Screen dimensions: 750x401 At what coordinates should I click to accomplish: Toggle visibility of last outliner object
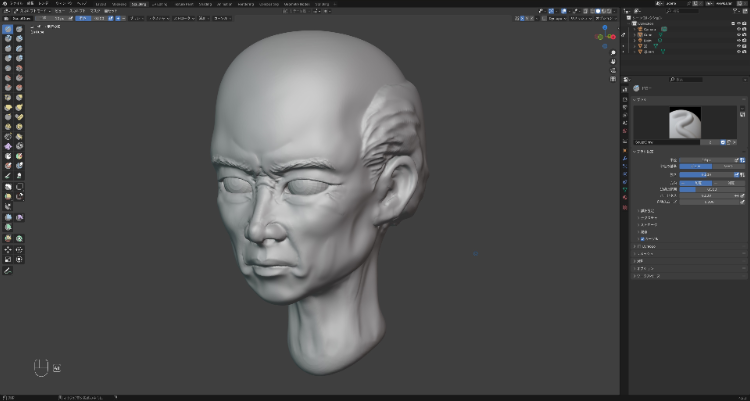click(740, 52)
